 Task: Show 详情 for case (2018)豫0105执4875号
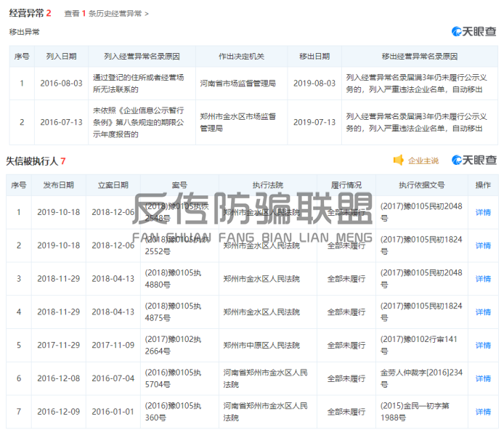click(x=482, y=312)
